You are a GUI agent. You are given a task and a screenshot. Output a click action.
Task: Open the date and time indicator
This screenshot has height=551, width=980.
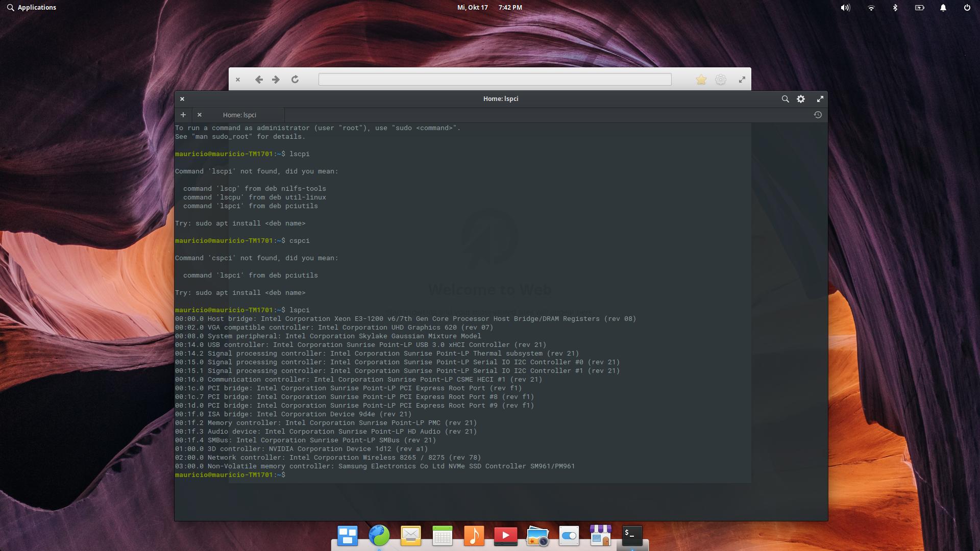489,8
